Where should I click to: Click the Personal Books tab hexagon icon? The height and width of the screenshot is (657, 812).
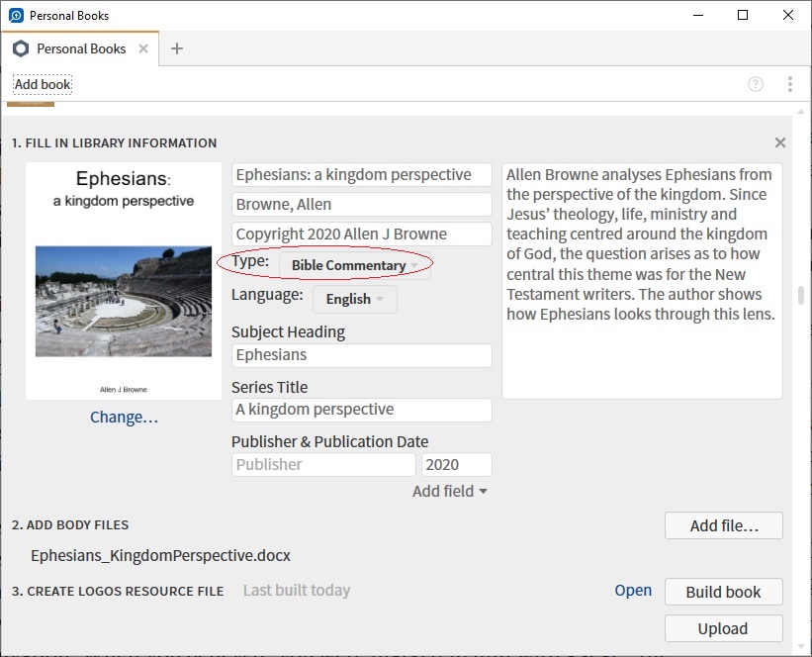(x=21, y=48)
